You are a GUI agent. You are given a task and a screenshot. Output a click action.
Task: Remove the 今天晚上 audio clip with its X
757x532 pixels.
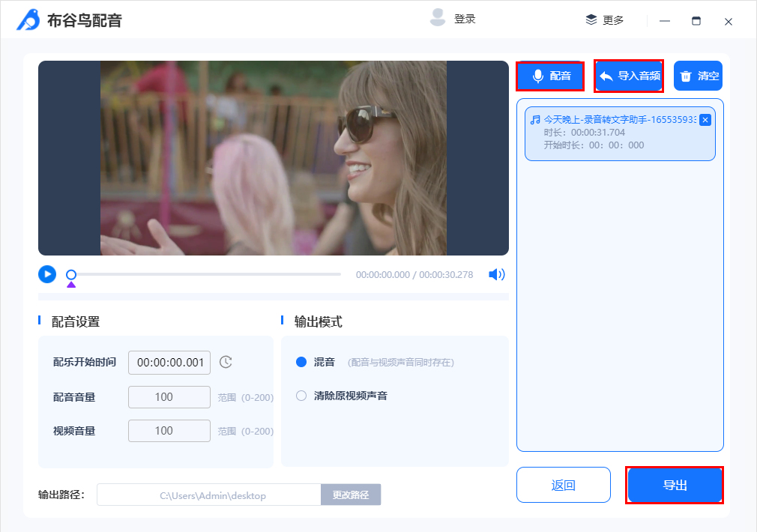(703, 119)
